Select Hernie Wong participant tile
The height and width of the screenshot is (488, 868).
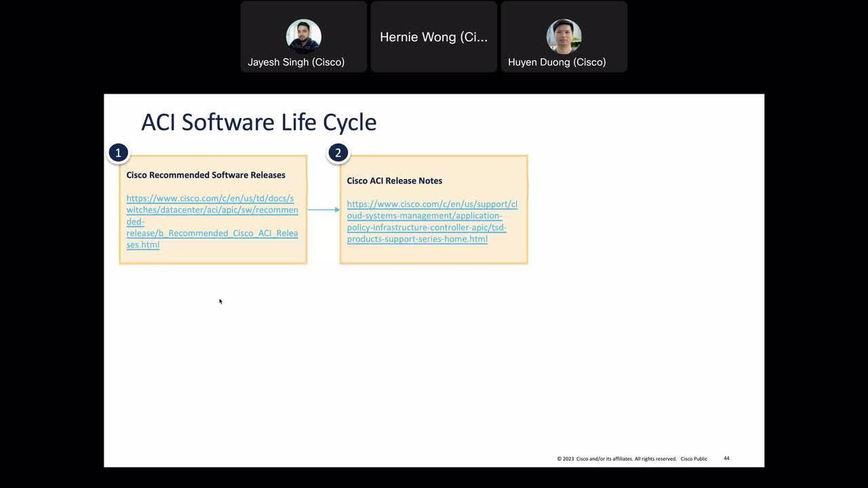(434, 37)
